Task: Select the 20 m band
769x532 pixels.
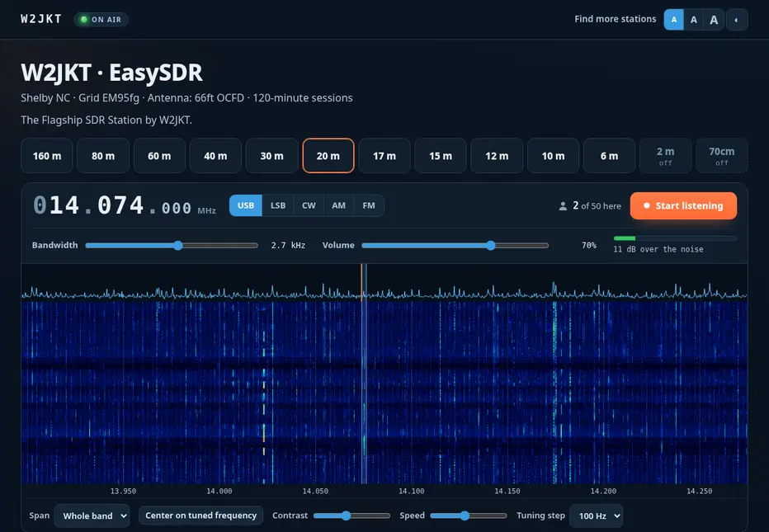Action: coord(328,156)
